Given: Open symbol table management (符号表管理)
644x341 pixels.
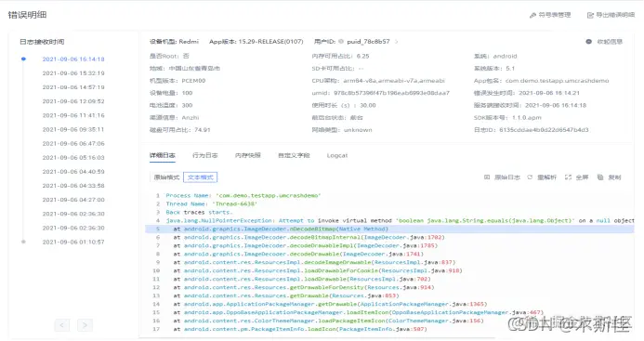Looking at the screenshot, I should point(550,15).
